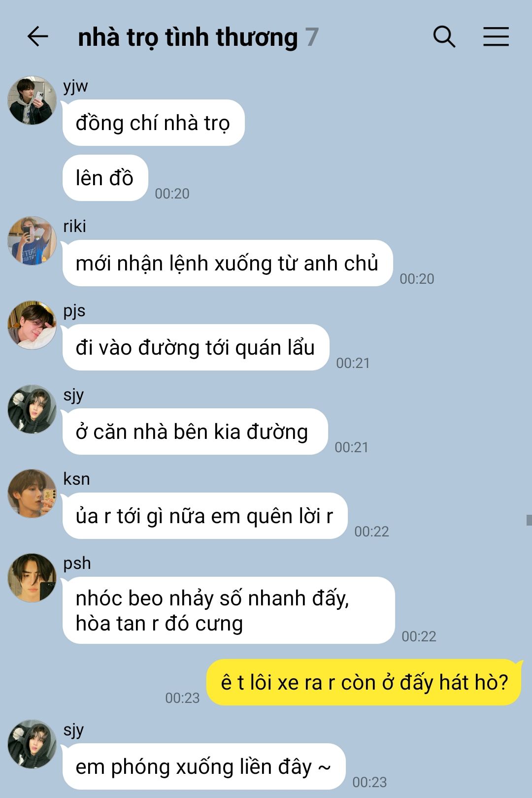The width and height of the screenshot is (532, 798).
Task: Open the hamburger menu icon
Action: (496, 37)
